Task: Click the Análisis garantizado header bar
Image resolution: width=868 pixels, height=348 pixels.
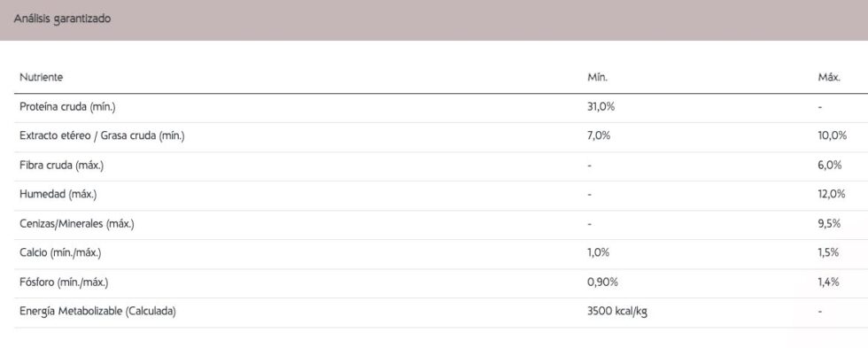Action: tap(434, 19)
